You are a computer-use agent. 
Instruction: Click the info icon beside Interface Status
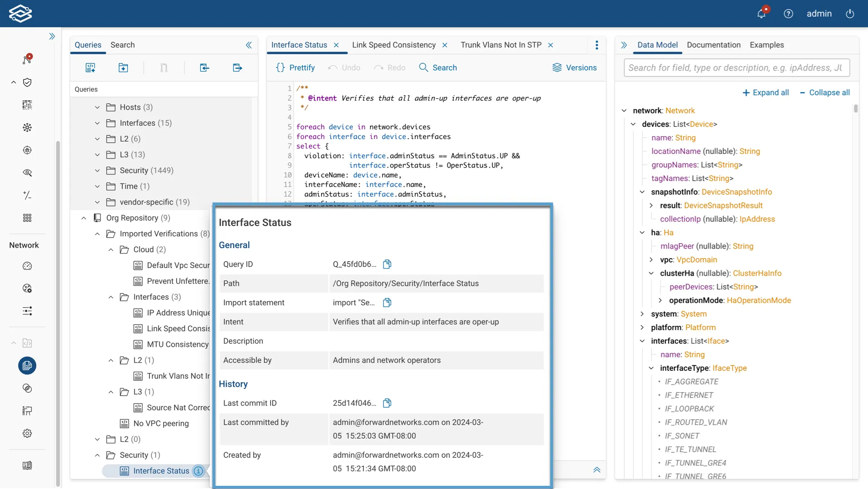(198, 471)
